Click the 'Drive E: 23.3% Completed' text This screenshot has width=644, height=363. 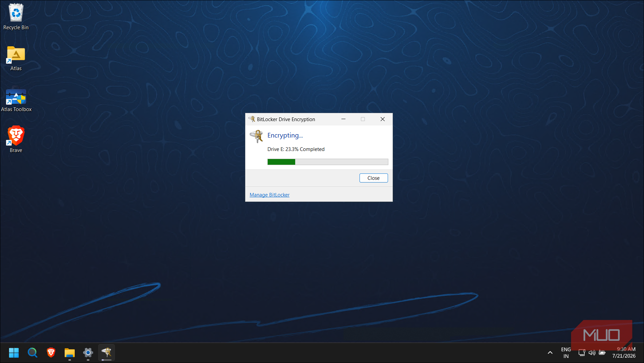click(296, 149)
